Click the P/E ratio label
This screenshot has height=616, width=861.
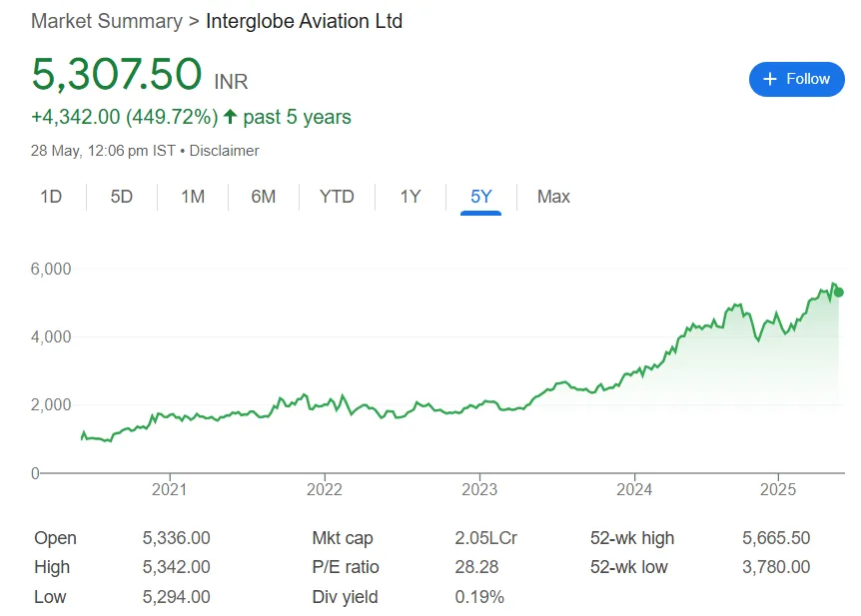pyautogui.click(x=346, y=567)
